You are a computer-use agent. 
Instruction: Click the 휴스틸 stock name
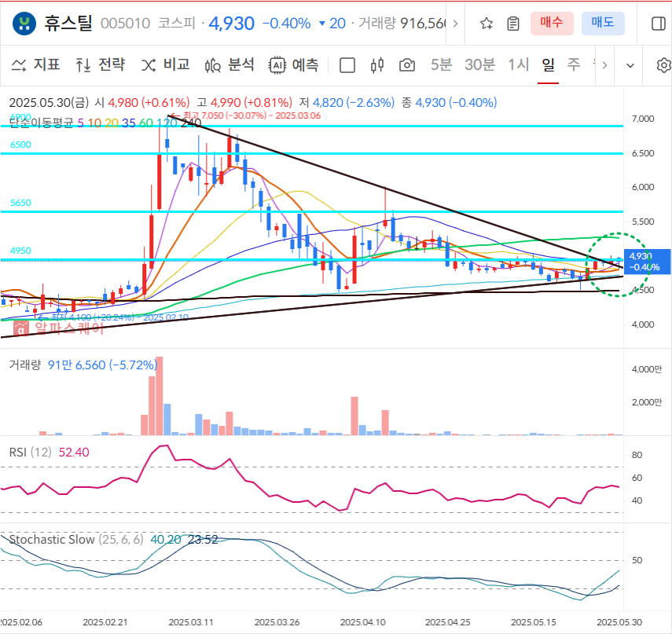[68, 24]
